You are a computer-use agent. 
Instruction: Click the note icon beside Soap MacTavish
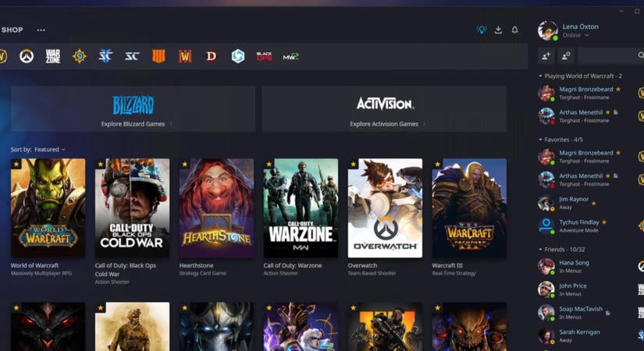[608, 313]
